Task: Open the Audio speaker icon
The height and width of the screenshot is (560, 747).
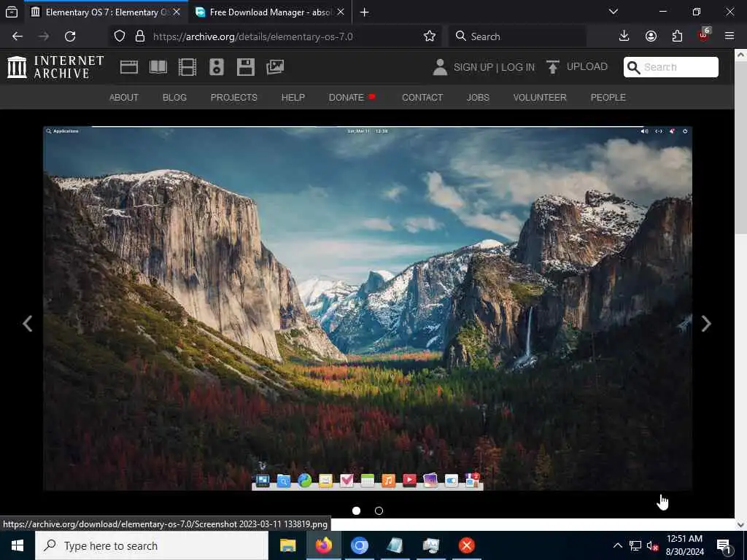Action: [216, 67]
